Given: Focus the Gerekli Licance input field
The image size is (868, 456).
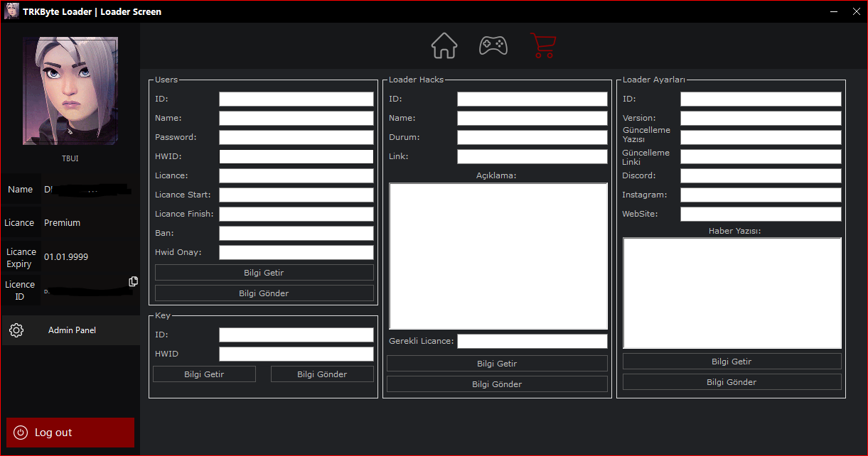Looking at the screenshot, I should pos(532,341).
